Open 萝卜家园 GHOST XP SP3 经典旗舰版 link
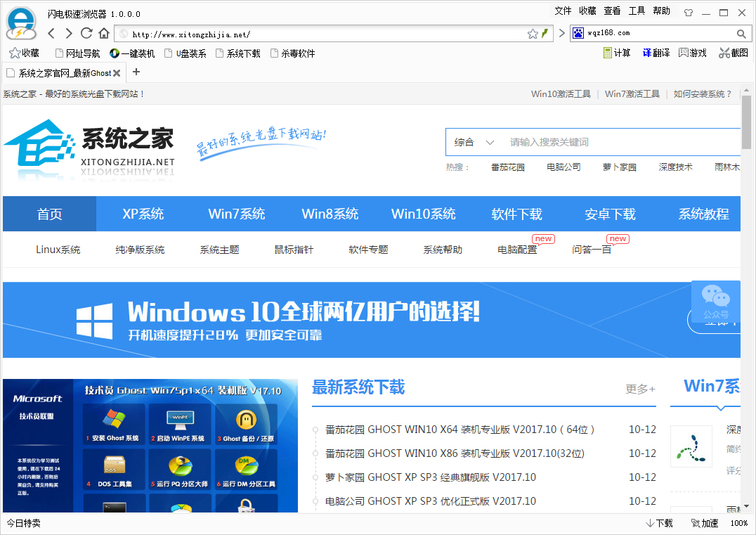 430,477
